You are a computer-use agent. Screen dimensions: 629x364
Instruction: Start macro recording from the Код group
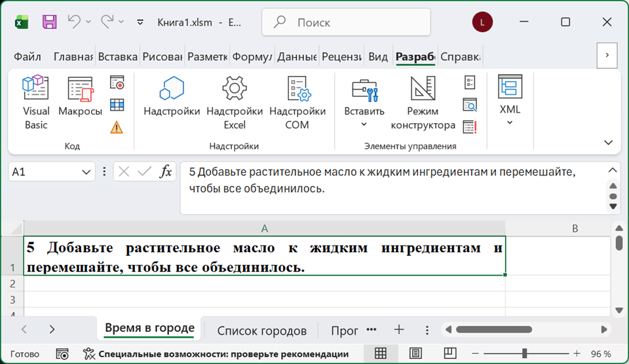pos(117,82)
